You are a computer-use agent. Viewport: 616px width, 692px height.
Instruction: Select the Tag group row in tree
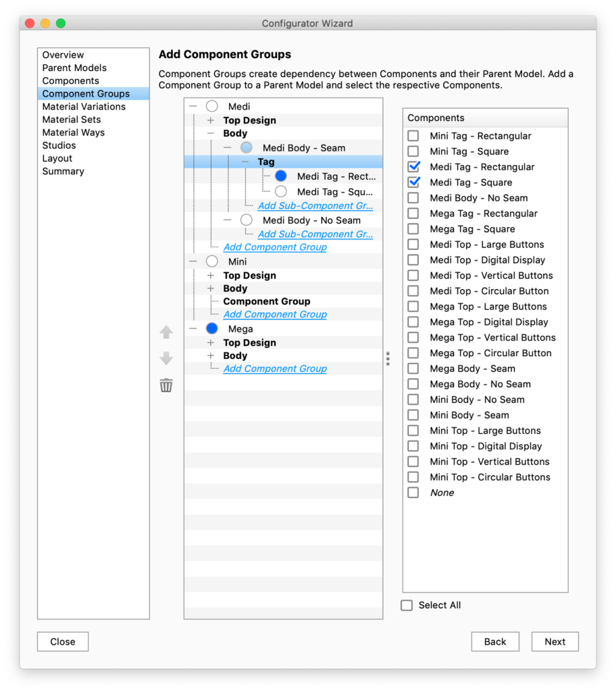[x=266, y=162]
